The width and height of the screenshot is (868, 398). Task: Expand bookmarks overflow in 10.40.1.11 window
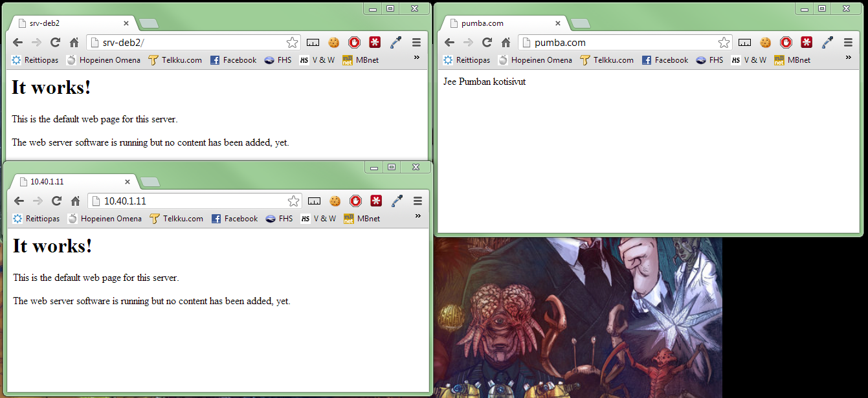(417, 216)
